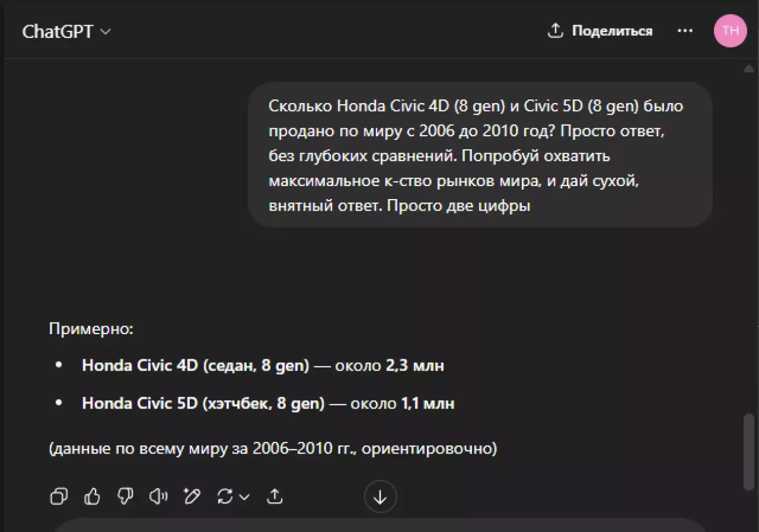Open the TH profile avatar menu
Screen dimensions: 759x532
click(x=730, y=31)
